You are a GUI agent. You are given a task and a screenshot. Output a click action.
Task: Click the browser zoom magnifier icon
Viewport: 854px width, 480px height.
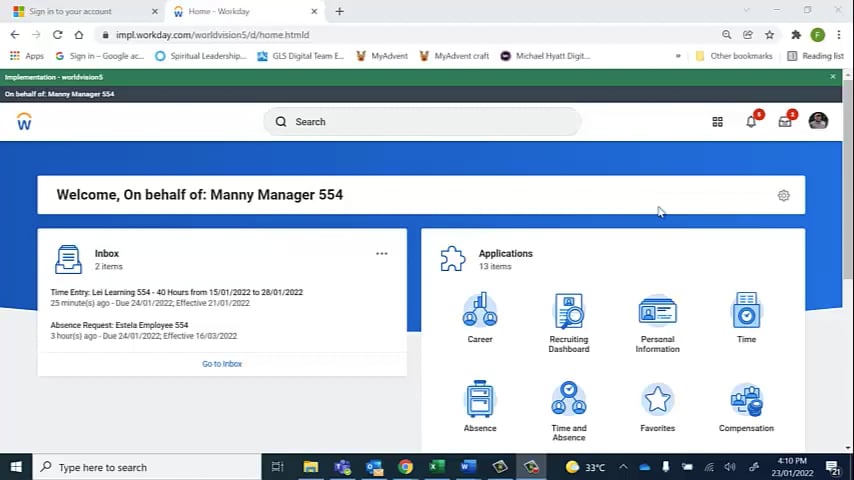coord(727,35)
